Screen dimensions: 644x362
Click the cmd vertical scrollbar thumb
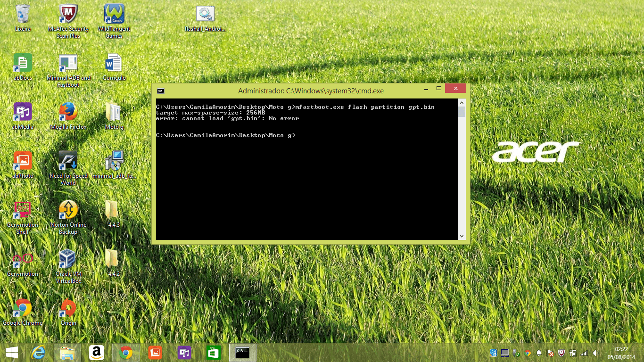click(x=462, y=112)
